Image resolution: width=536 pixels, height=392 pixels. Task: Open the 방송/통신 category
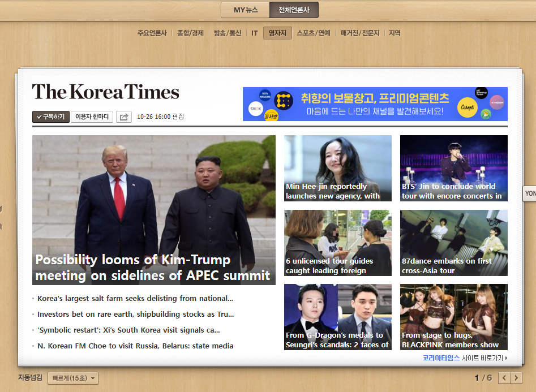(228, 33)
